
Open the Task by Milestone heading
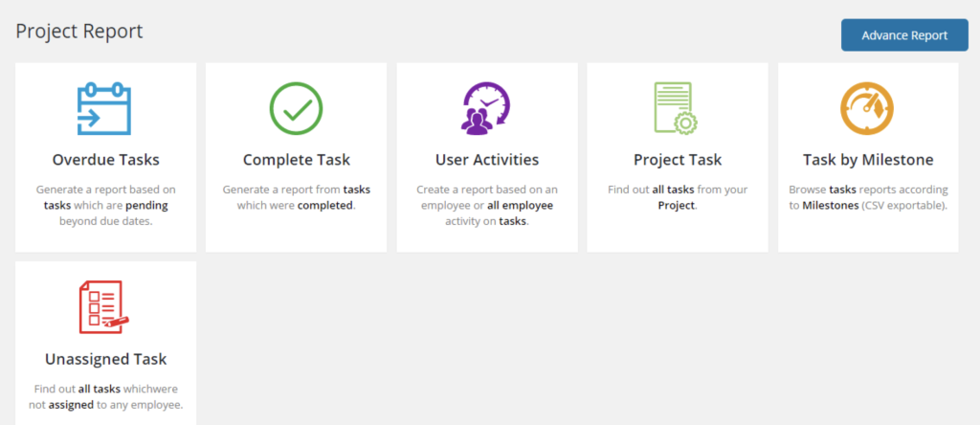pyautogui.click(x=868, y=160)
